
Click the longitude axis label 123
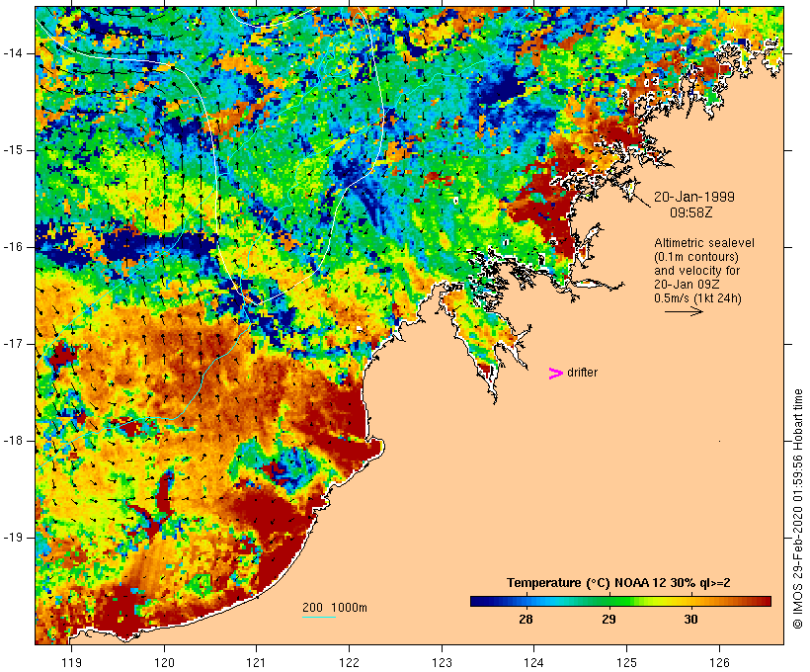point(442,662)
